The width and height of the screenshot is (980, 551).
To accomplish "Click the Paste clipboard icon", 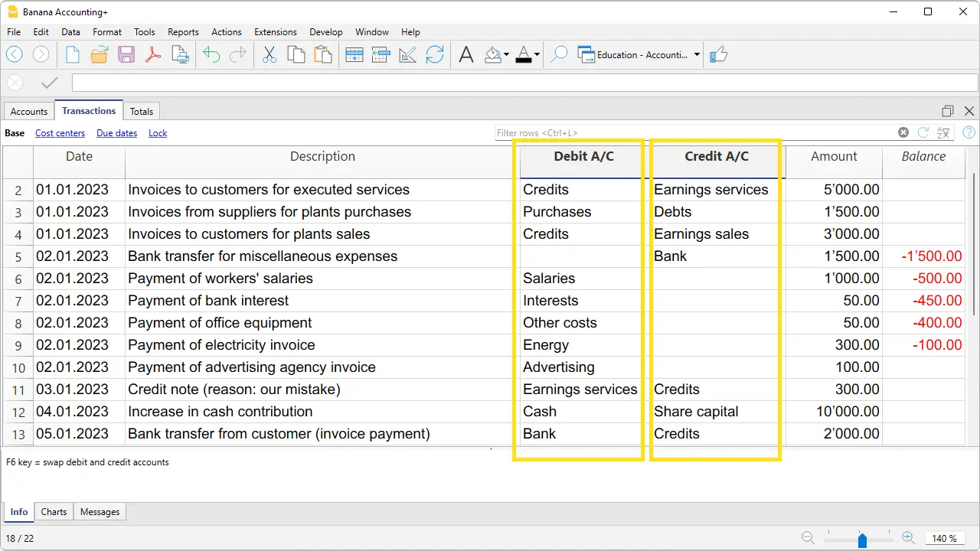I will (323, 54).
